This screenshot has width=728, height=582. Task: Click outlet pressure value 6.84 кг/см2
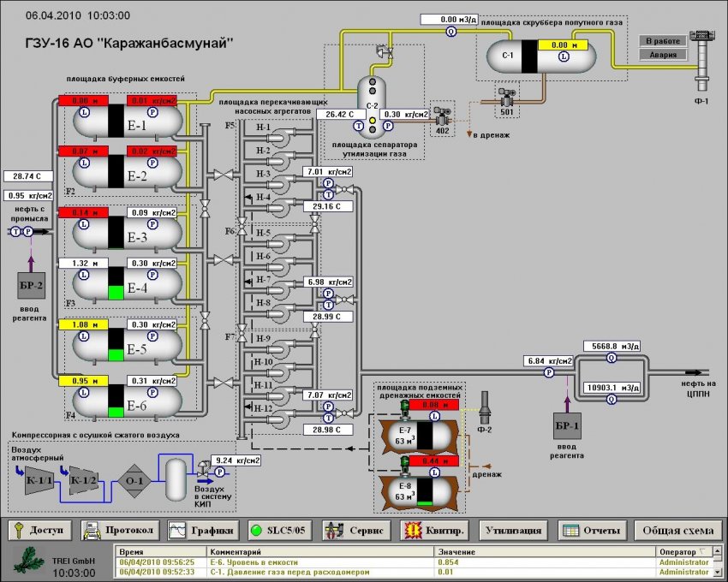tap(548, 360)
